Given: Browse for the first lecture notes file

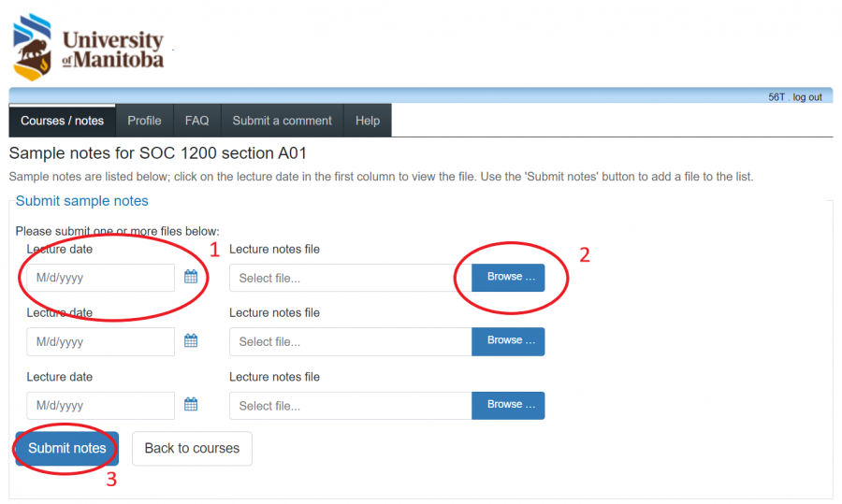Looking at the screenshot, I should 508,278.
